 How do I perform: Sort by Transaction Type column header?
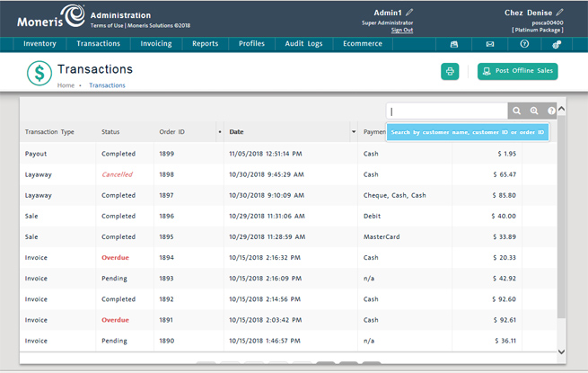(49, 132)
